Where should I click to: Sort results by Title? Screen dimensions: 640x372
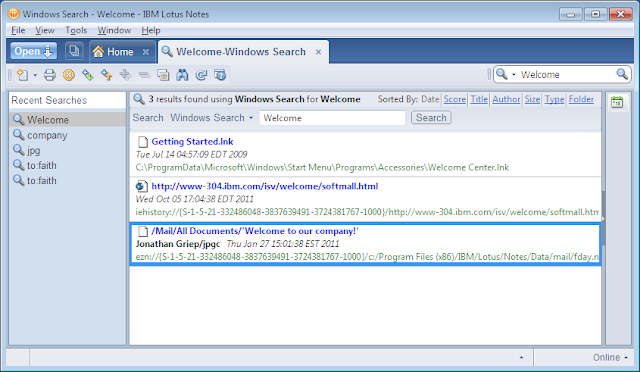coord(479,99)
